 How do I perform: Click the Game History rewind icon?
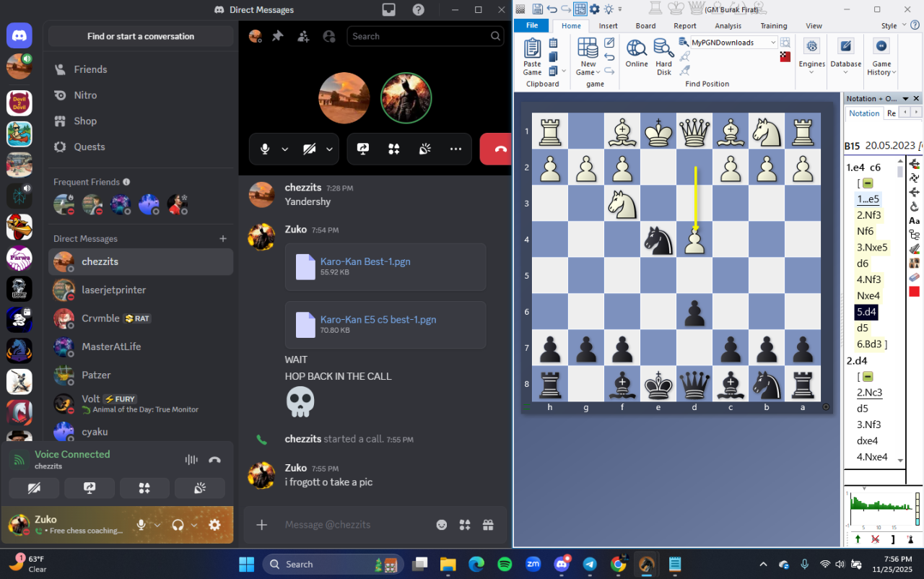tap(881, 46)
